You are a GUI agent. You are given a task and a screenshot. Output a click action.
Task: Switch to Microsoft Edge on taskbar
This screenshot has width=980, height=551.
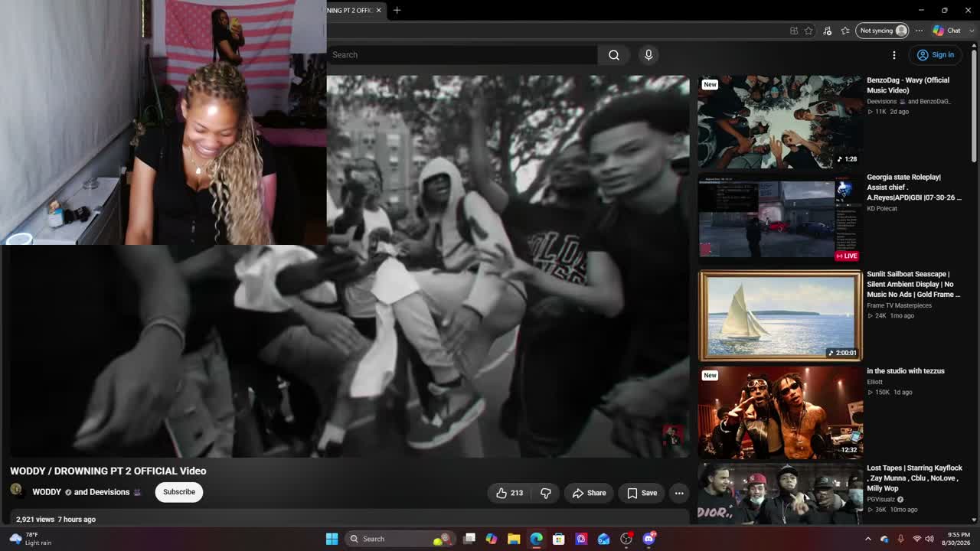pyautogui.click(x=536, y=539)
